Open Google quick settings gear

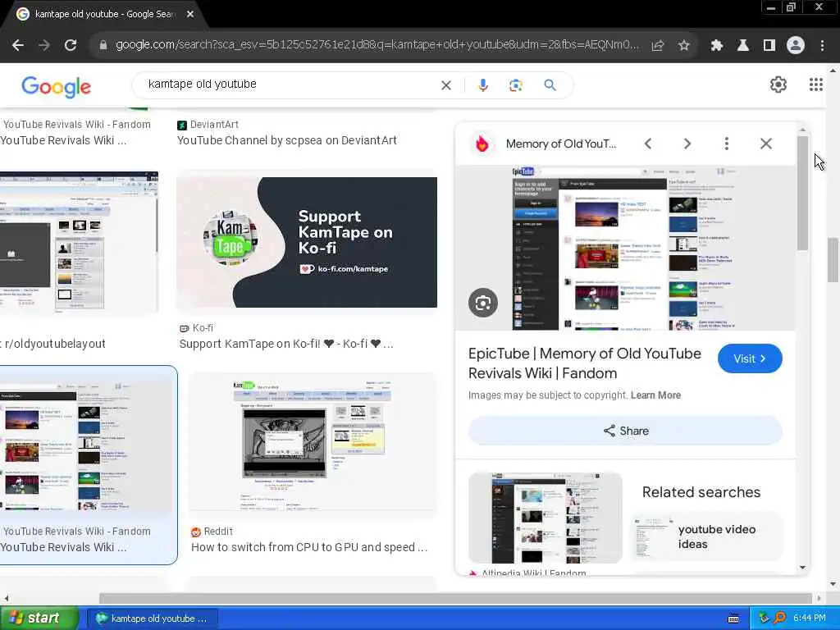point(778,84)
